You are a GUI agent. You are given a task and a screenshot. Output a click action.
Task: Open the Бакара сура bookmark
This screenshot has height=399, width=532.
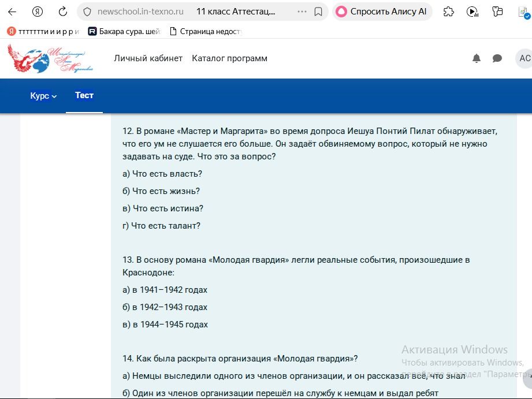124,32
